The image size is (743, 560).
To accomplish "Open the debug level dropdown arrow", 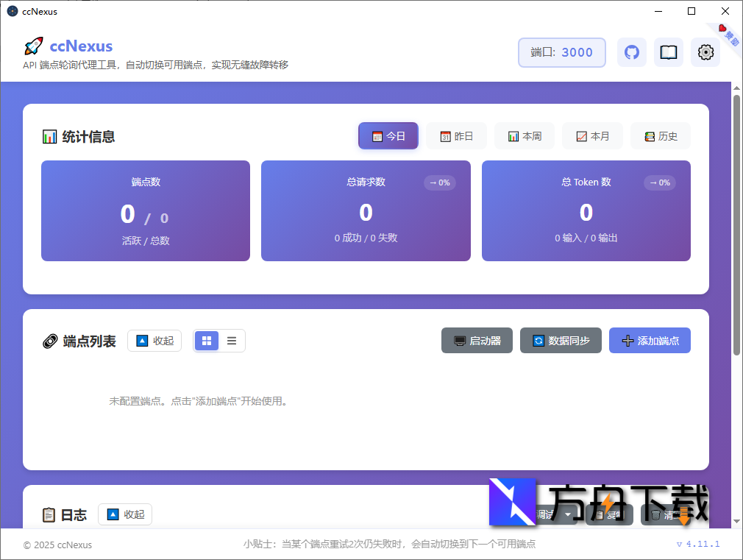I will (x=568, y=514).
